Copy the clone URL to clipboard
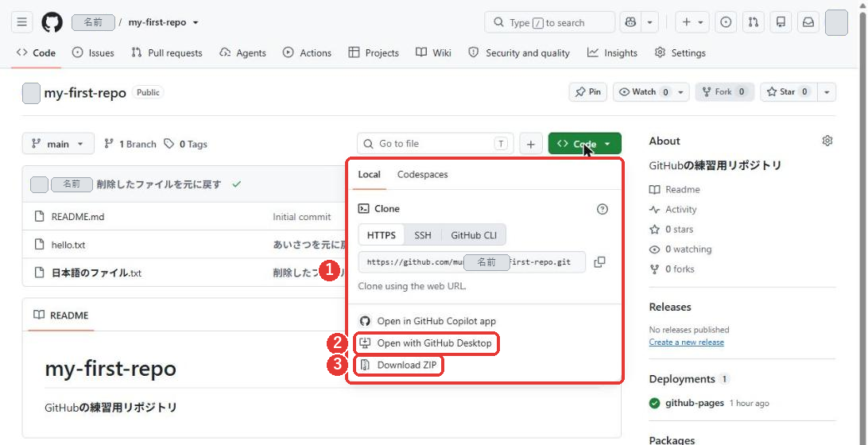The width and height of the screenshot is (868, 445). coord(599,261)
